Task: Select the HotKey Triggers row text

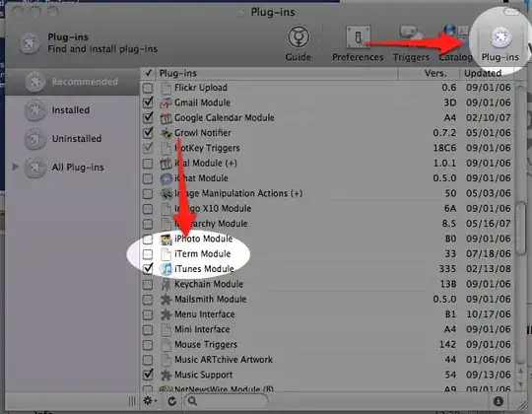Action: 207,148
